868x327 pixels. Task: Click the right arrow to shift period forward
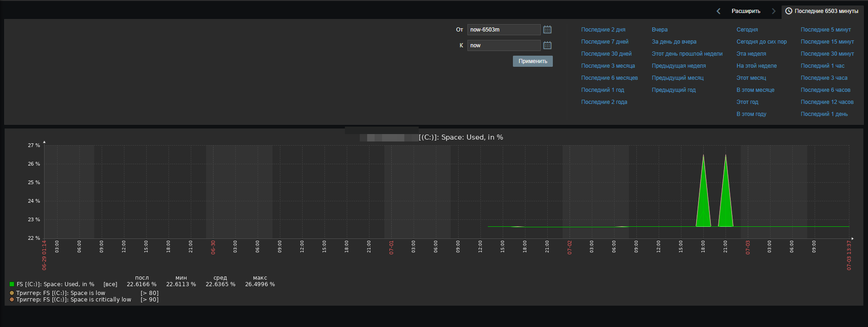(x=773, y=11)
